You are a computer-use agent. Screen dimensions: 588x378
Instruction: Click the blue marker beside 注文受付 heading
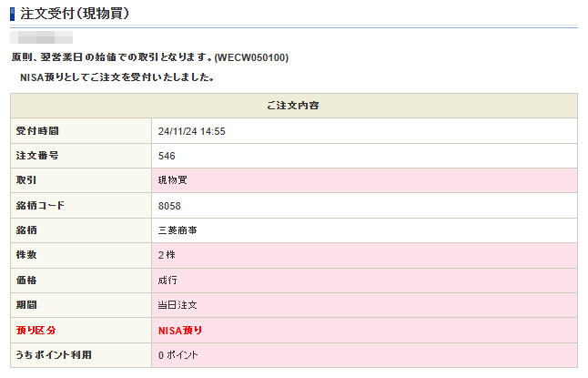13,14
